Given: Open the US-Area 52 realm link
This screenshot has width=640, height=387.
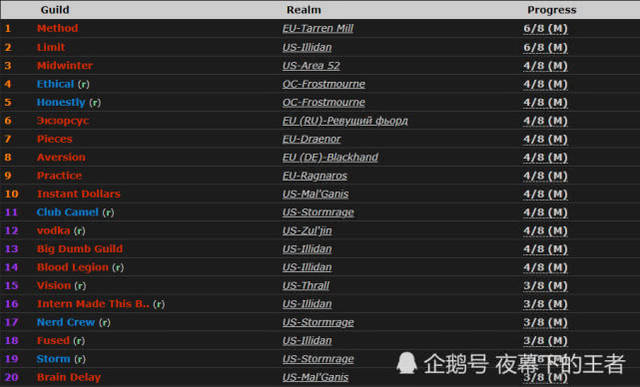Looking at the screenshot, I should pyautogui.click(x=311, y=66).
